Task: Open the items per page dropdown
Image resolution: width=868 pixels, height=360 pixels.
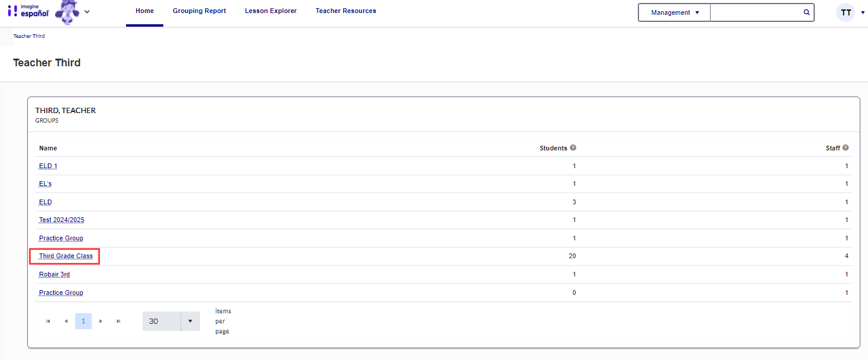Action: (190, 321)
